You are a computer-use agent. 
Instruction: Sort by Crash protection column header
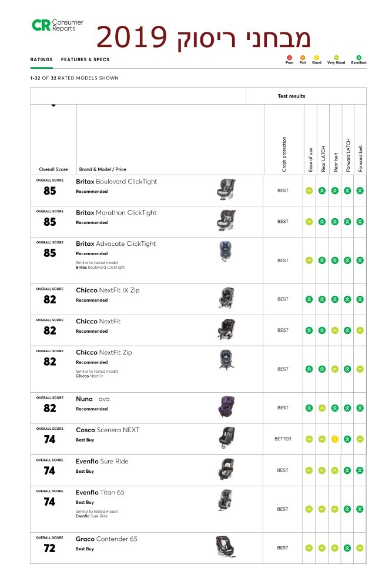[x=284, y=154]
